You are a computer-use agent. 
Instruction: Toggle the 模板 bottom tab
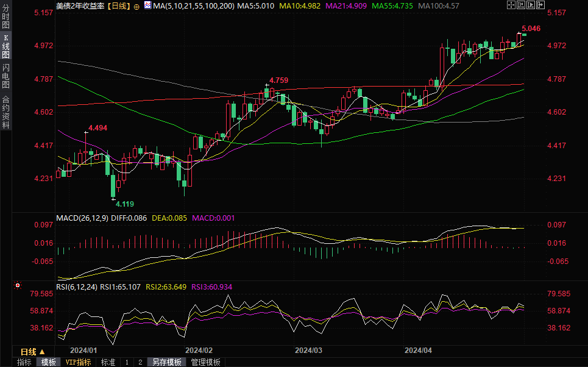pyautogui.click(x=48, y=362)
